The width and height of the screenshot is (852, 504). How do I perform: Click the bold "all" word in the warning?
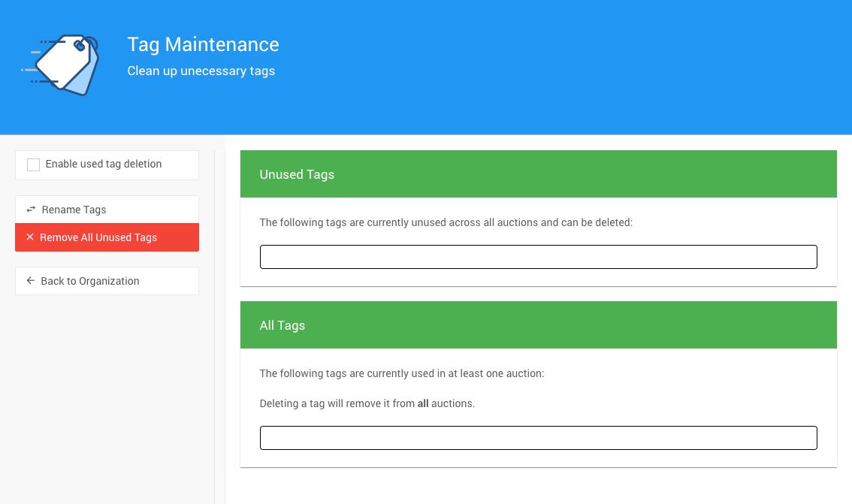coord(423,403)
